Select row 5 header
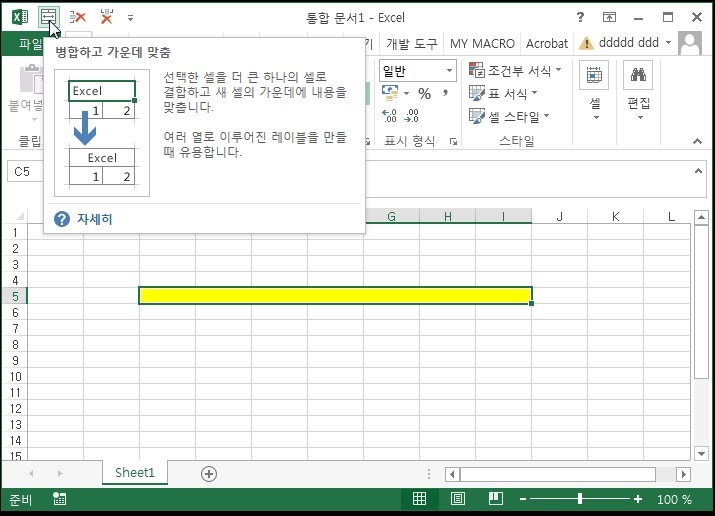Image resolution: width=715 pixels, height=516 pixels. pyautogui.click(x=15, y=296)
